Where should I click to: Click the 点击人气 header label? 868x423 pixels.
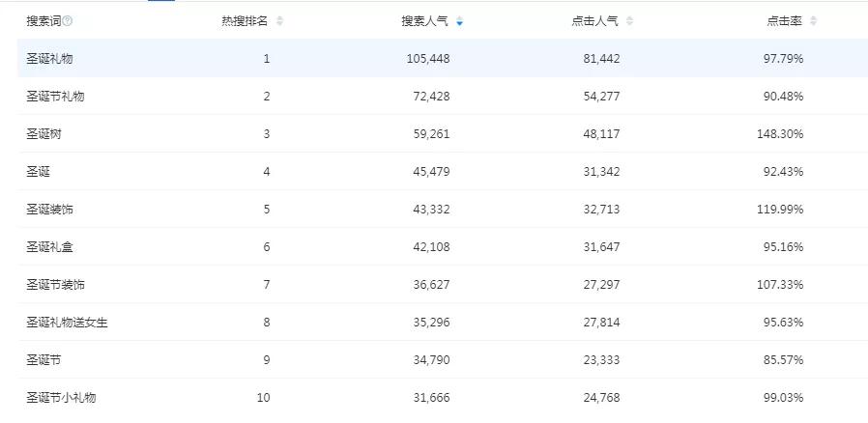click(x=595, y=21)
